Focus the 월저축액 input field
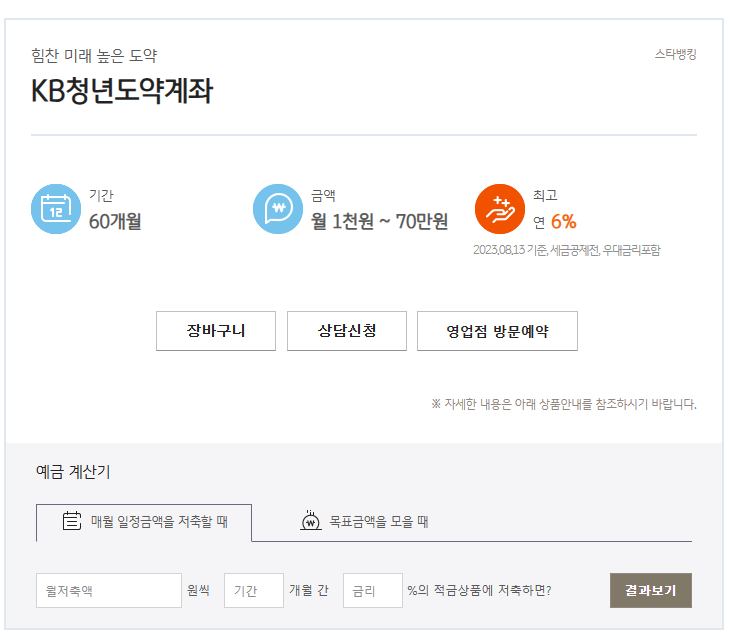Screen dimensions: 729x636 (109, 590)
